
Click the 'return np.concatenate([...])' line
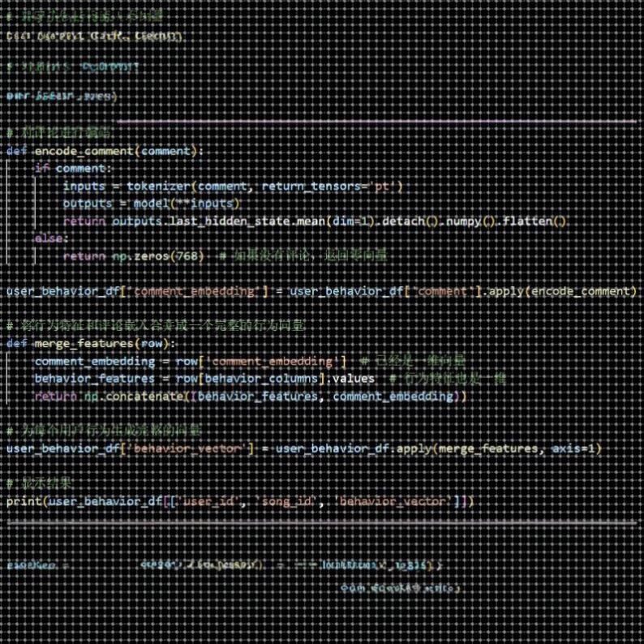point(251,397)
